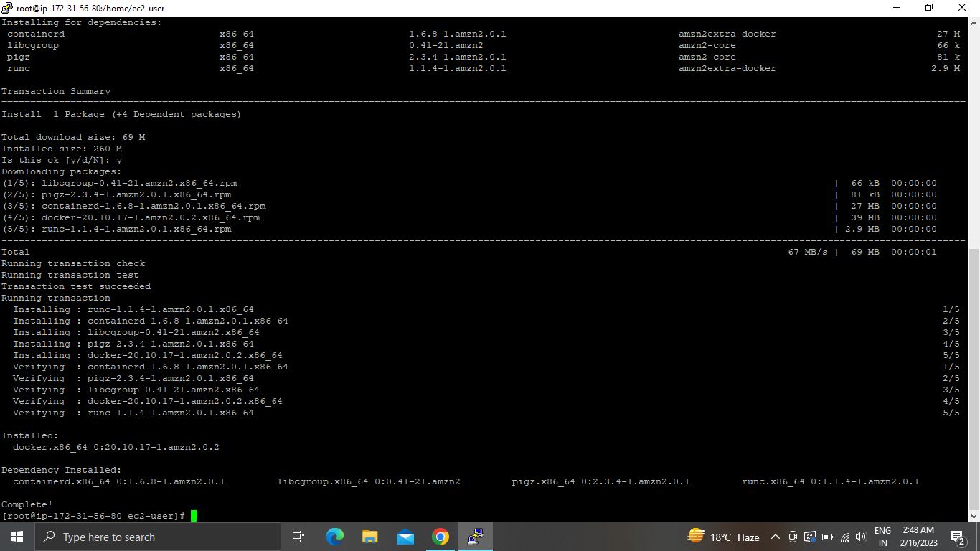Screen dimensions: 980x551
Task: Click the terminal vertical scrollbar thumb
Action: (x=974, y=379)
